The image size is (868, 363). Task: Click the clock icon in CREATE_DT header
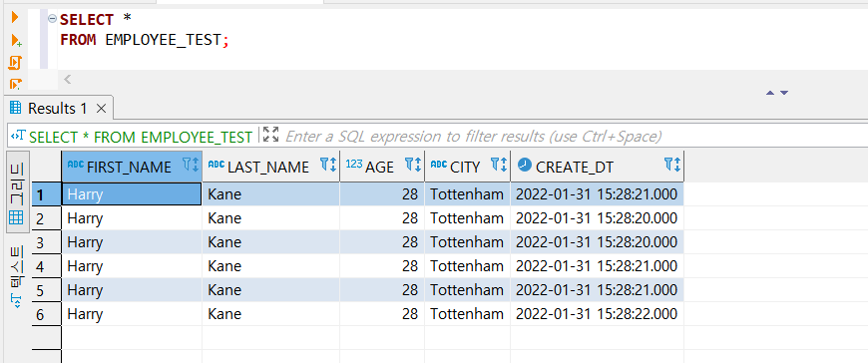pos(524,165)
